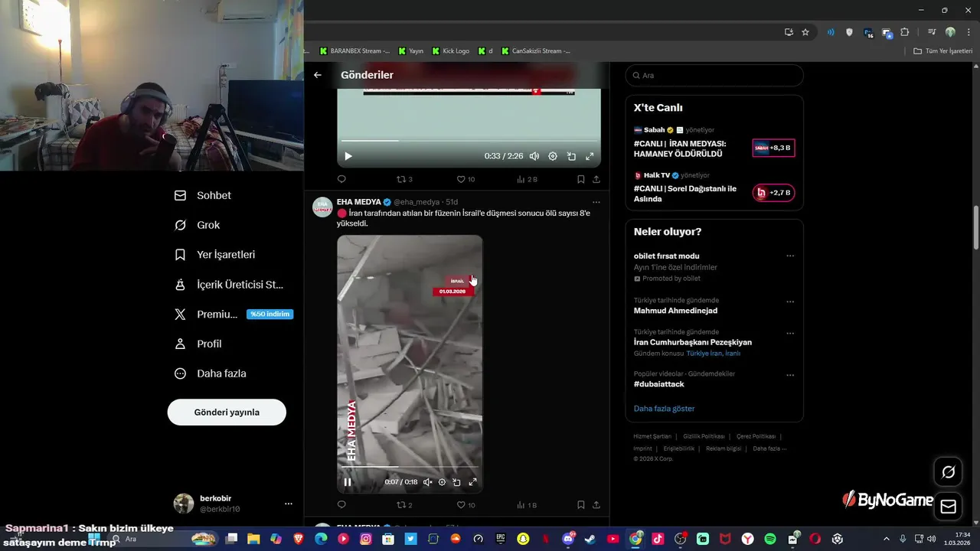Image resolution: width=980 pixels, height=551 pixels.
Task: Open settings gear on the top video
Action: (x=553, y=156)
